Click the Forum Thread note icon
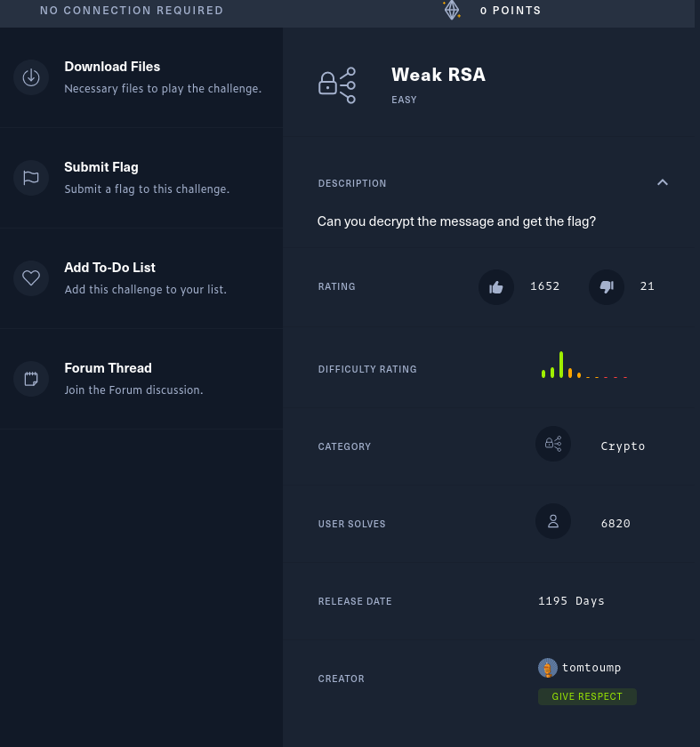This screenshot has width=700, height=747. click(x=31, y=379)
